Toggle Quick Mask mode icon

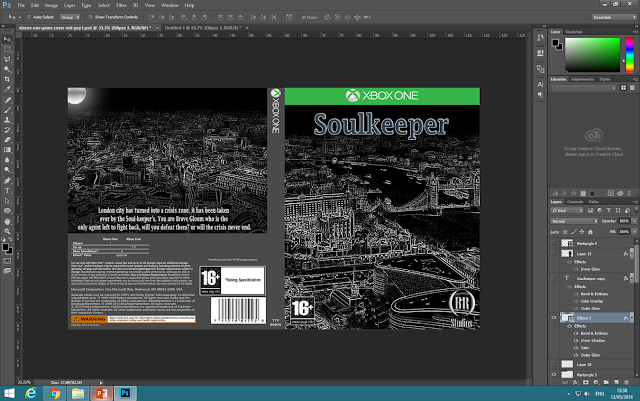coord(7,261)
